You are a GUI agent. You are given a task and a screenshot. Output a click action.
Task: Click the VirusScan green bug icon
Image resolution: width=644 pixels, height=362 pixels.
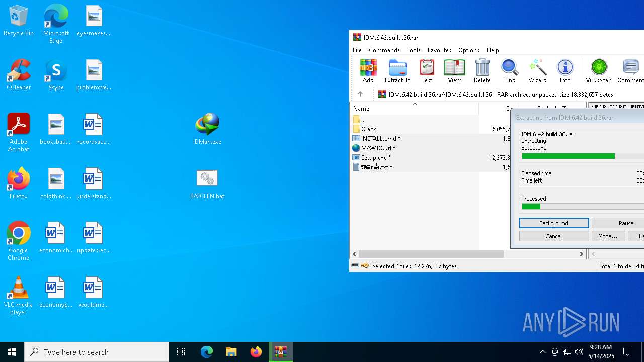[599, 71]
